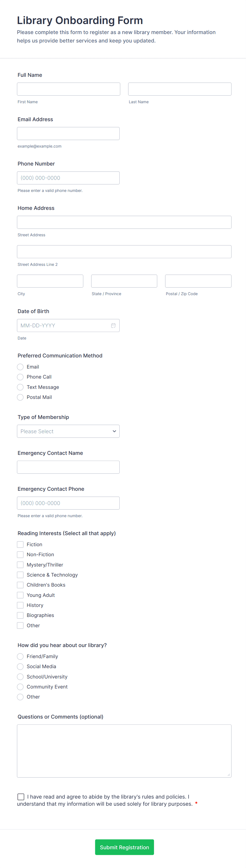
Task: Focus the Email Address text box
Action: (68, 133)
